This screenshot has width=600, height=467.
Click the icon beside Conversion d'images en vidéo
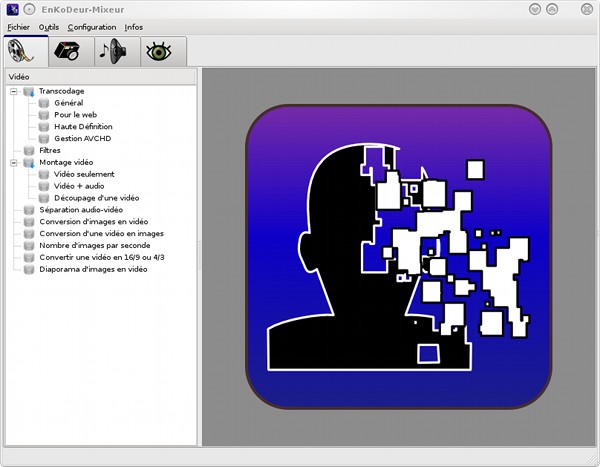[29, 222]
